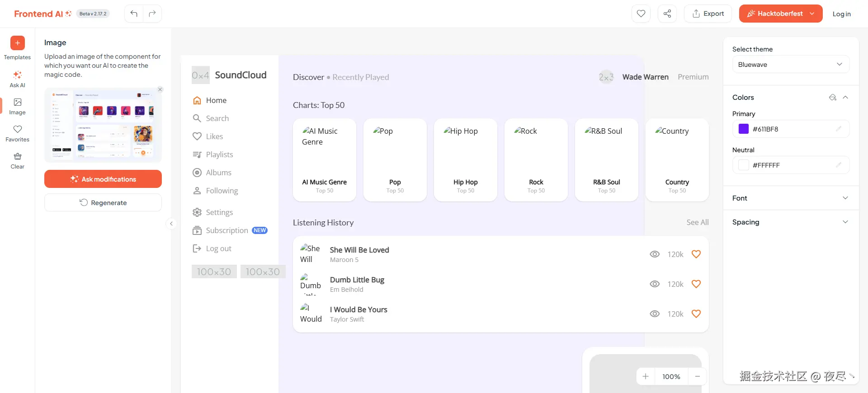Click the Recently Played breadcrumb text
This screenshot has height=393, width=868.
[x=361, y=77]
